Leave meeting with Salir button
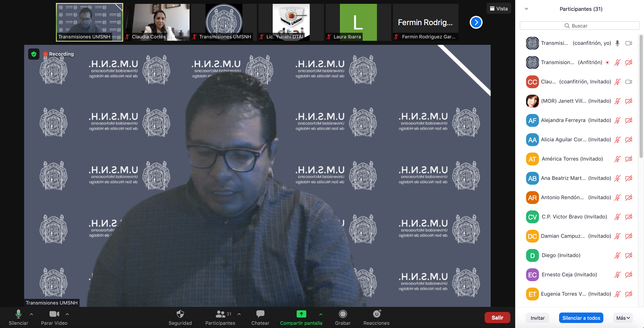 click(x=497, y=318)
